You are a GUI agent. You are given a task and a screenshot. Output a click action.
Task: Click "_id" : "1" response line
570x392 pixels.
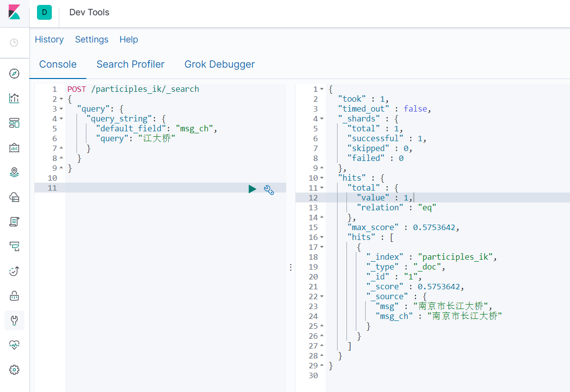click(x=394, y=276)
